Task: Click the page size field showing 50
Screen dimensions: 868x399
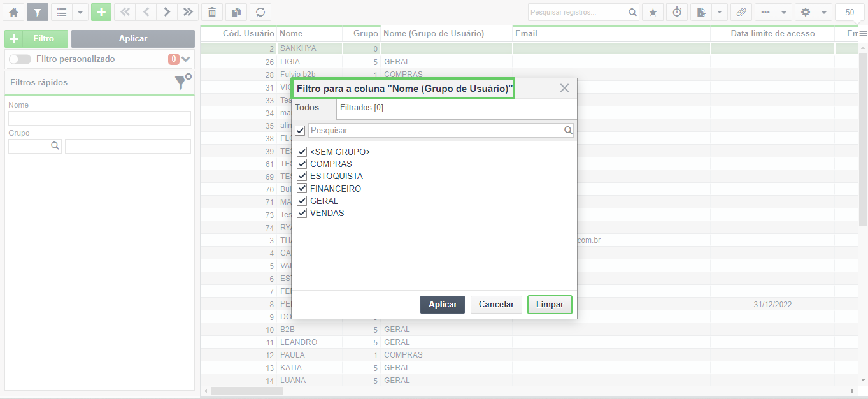Action: pos(850,12)
